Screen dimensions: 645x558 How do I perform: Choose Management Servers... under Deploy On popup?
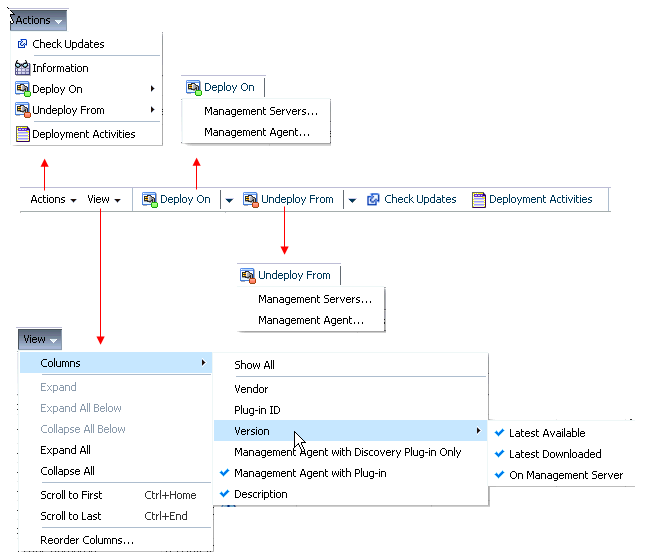[261, 111]
